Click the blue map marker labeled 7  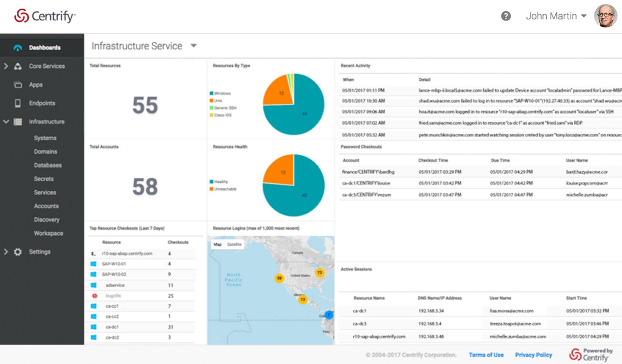coord(329,315)
